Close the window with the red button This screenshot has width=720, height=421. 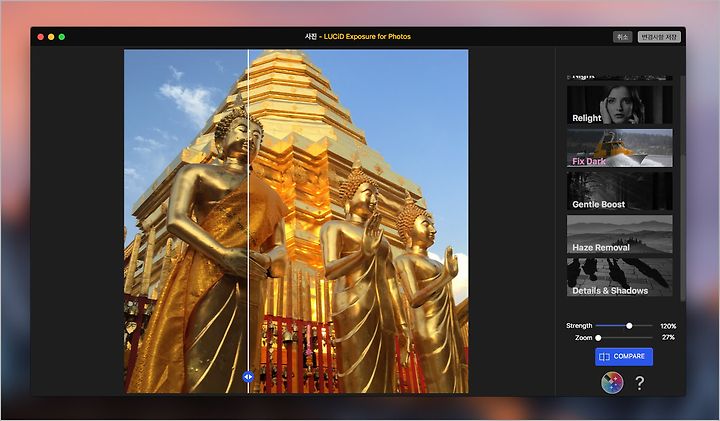(x=40, y=37)
